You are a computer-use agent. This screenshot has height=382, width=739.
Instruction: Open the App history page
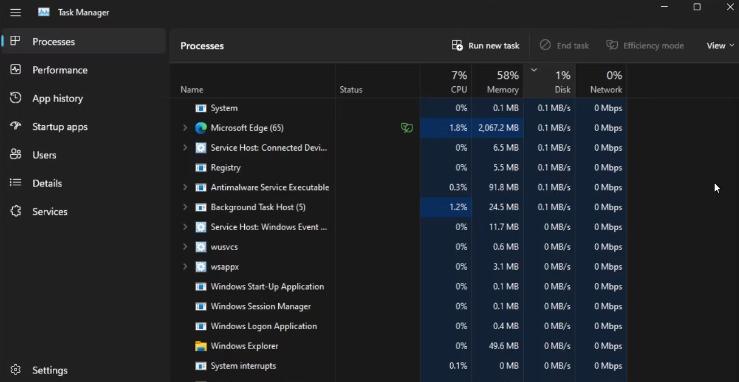[83, 98]
